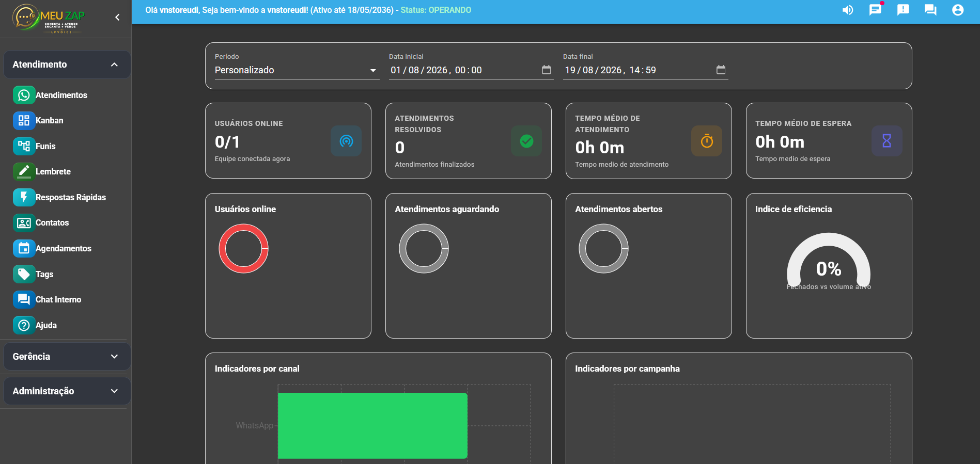Select the Lembrete pencil icon
Viewport: 980px width, 464px height.
(24, 171)
